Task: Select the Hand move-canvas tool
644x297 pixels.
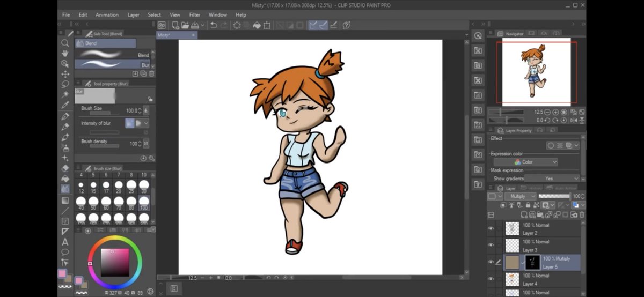Action: [x=65, y=53]
